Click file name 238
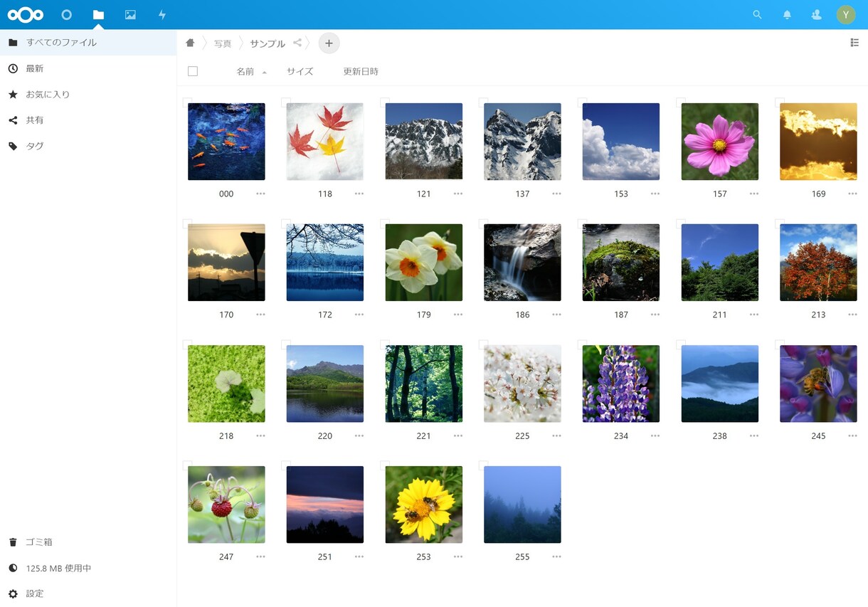868x607 pixels. 719,436
